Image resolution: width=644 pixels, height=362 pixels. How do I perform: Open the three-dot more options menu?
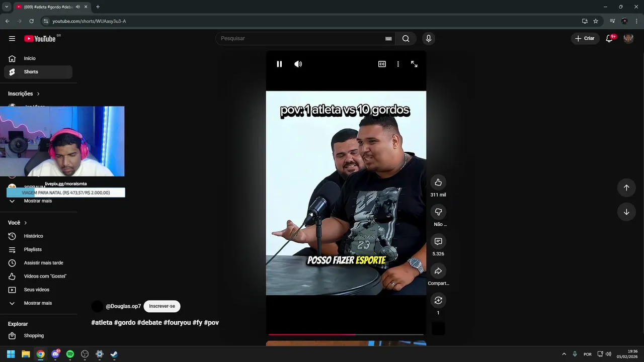click(x=398, y=64)
